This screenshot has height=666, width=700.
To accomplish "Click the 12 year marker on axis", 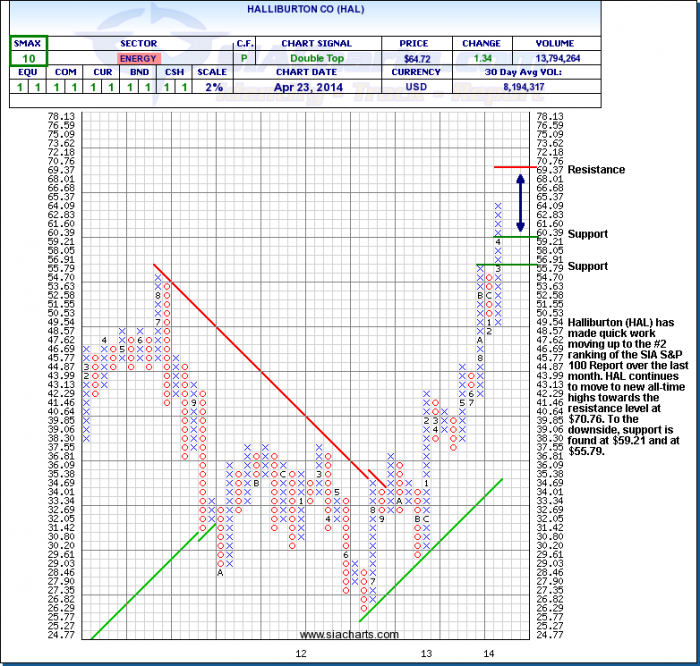I will point(299,653).
